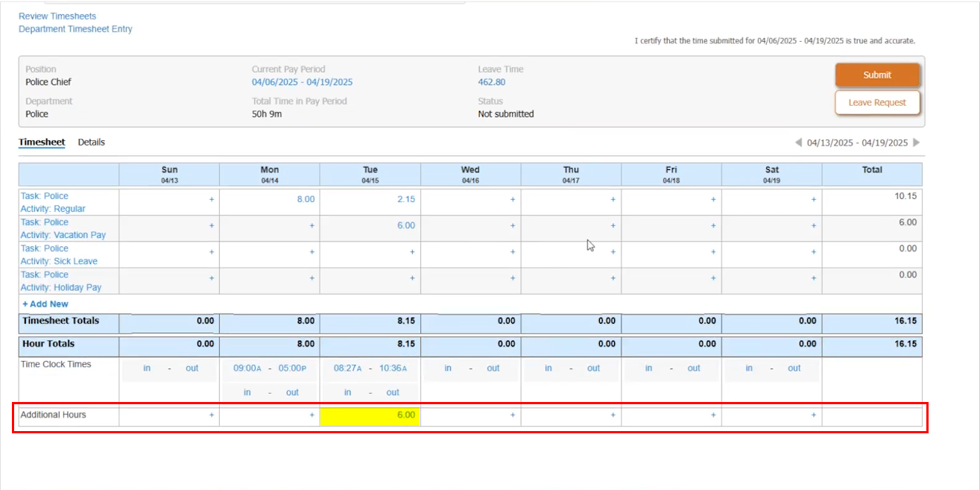
Task: Open the Police Regular activity row
Action: (x=53, y=203)
